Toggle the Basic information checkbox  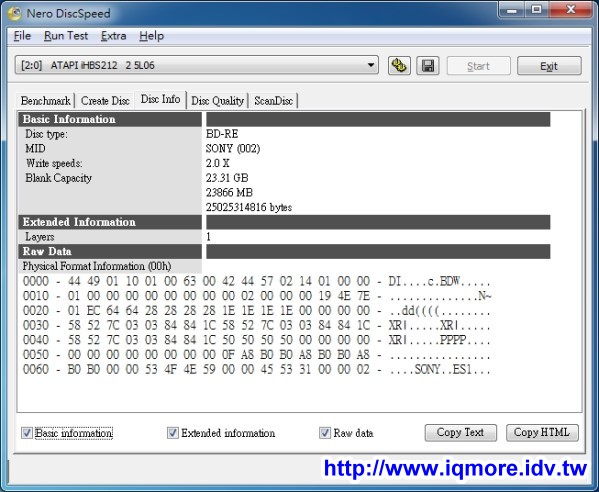point(27,433)
